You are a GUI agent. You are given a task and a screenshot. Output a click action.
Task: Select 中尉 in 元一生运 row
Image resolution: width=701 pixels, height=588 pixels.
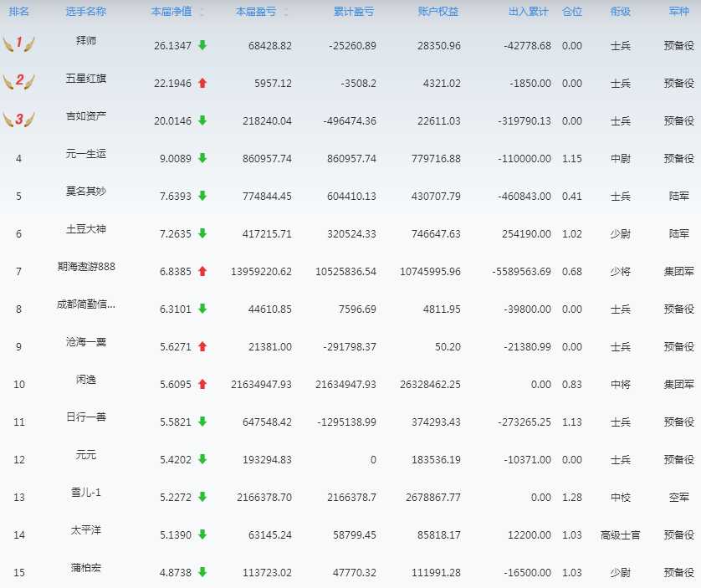(621, 158)
